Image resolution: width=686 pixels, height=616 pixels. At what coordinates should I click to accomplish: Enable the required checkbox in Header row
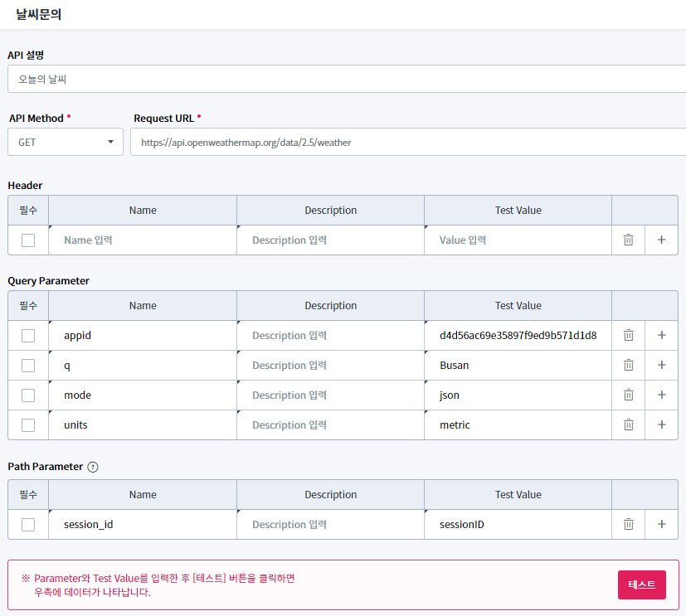28,240
